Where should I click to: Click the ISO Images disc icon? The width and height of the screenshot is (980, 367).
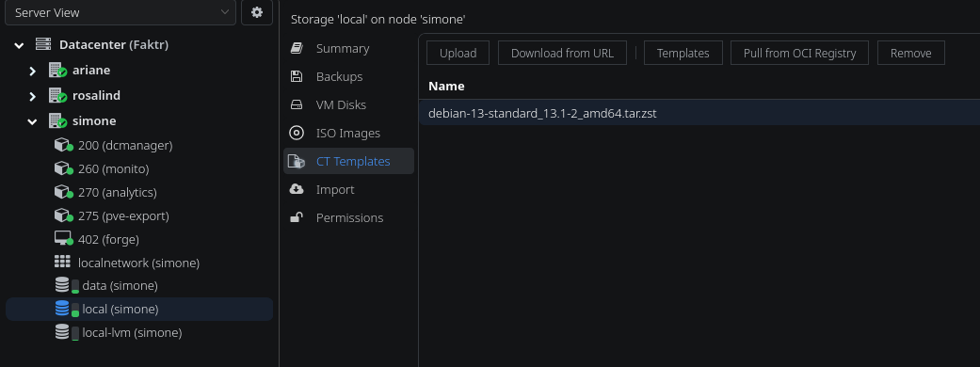(297, 133)
